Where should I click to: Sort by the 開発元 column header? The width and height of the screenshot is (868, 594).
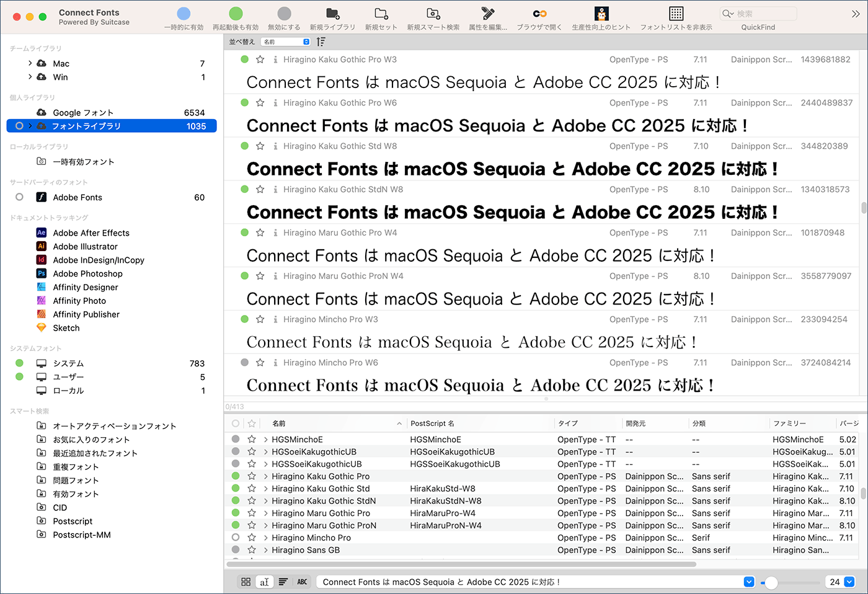(655, 423)
